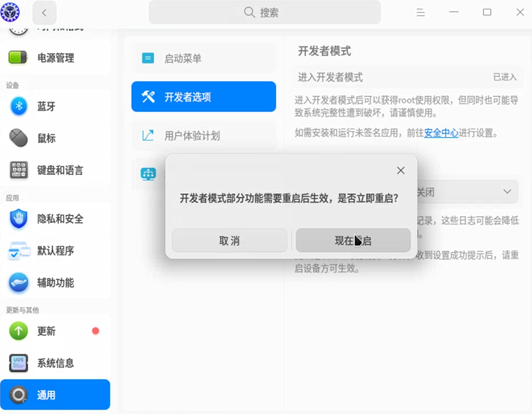This screenshot has width=532, height=414.
Task: Click the Bluetooth icon in sidebar
Action: pyautogui.click(x=18, y=106)
